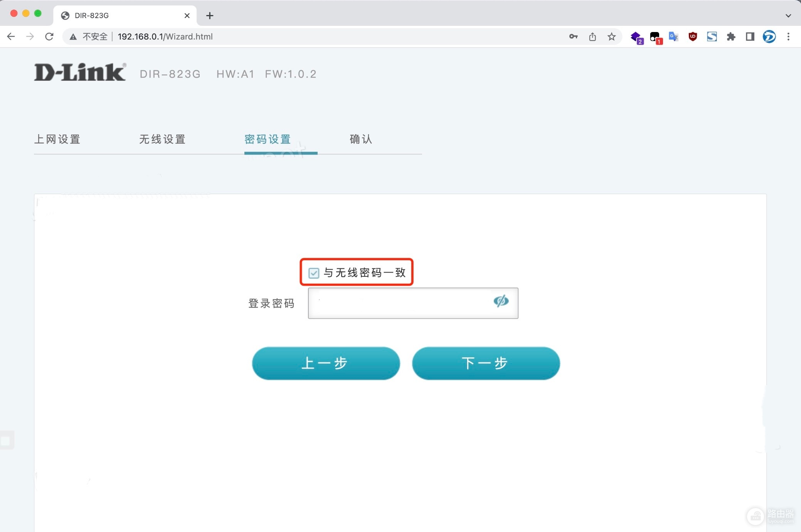The height and width of the screenshot is (532, 801).
Task: Toggle the browser side panel
Action: (750, 37)
